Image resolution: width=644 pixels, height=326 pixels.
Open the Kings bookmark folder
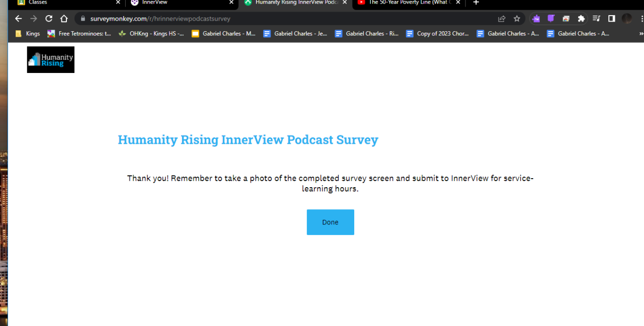(x=28, y=34)
